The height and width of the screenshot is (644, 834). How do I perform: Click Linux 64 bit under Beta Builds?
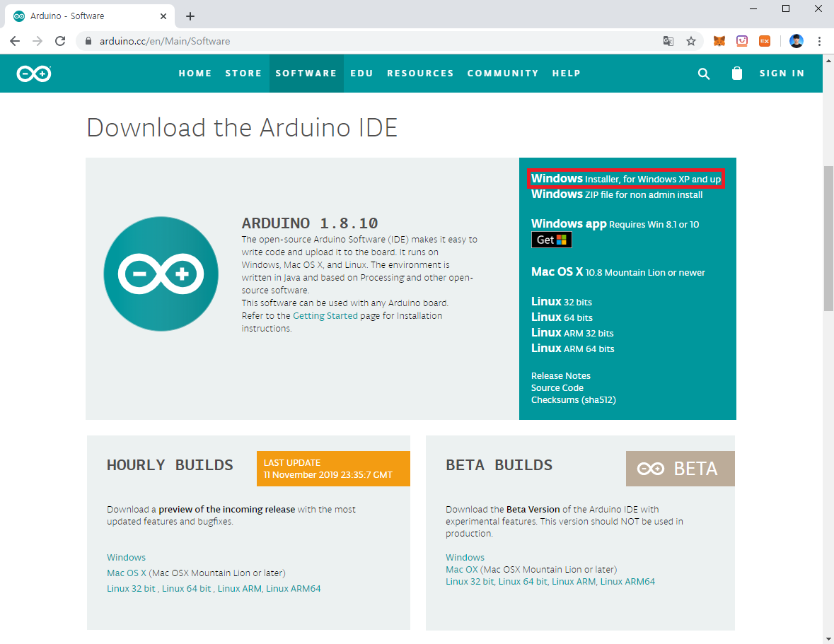click(523, 582)
